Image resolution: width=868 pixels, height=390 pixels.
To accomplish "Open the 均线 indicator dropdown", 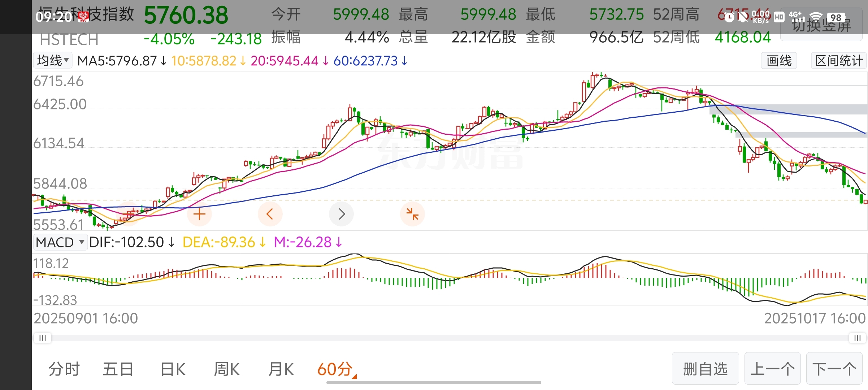I will click(53, 60).
